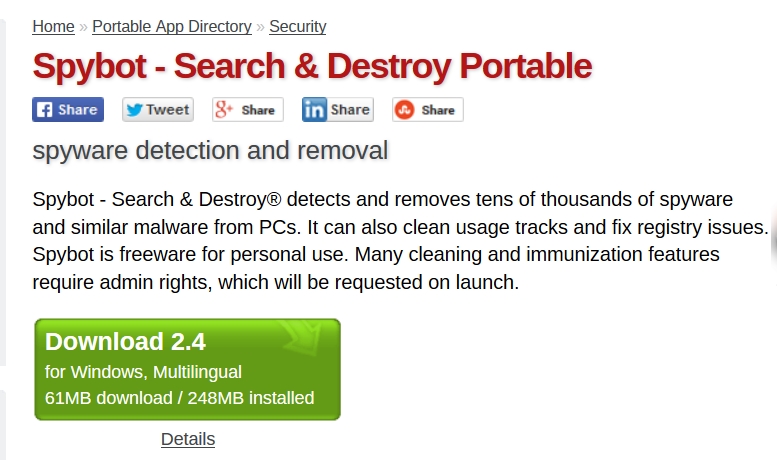Click the Spybot description paragraph
Viewport: 777px width, 460px height.
coord(400,240)
